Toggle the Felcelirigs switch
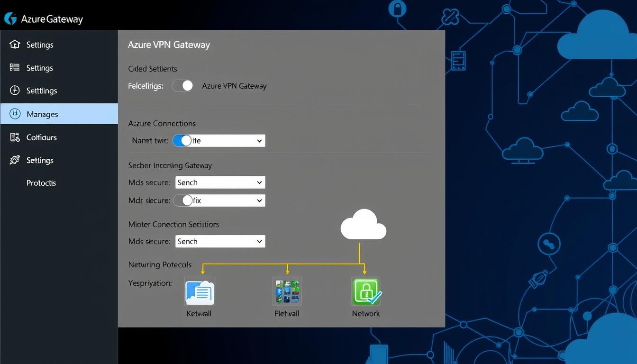The height and width of the screenshot is (364, 637). coord(182,86)
